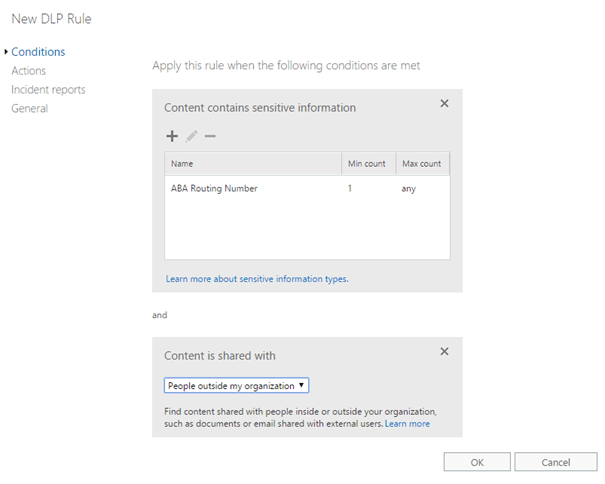The image size is (605, 484).
Task: Click the plus icon to add sensitive info type
Action: point(172,136)
